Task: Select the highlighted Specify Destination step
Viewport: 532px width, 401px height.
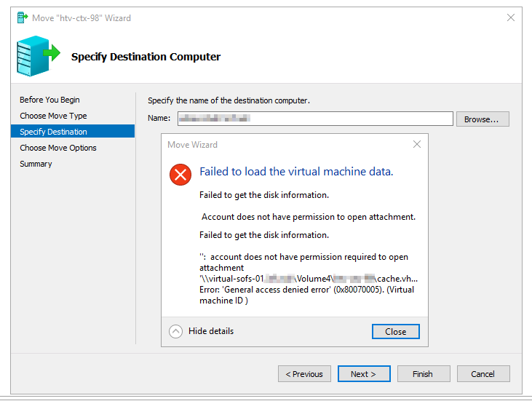Action: click(53, 132)
